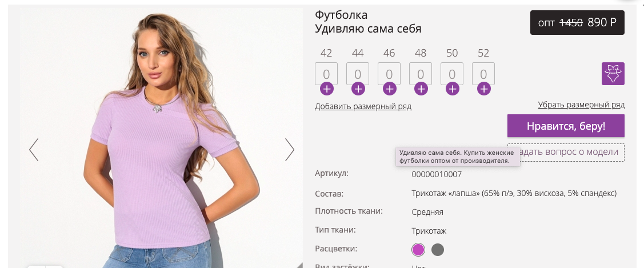This screenshot has height=268, width=644.
Task: Show previous product photo with left arrow
Action: pyautogui.click(x=34, y=149)
